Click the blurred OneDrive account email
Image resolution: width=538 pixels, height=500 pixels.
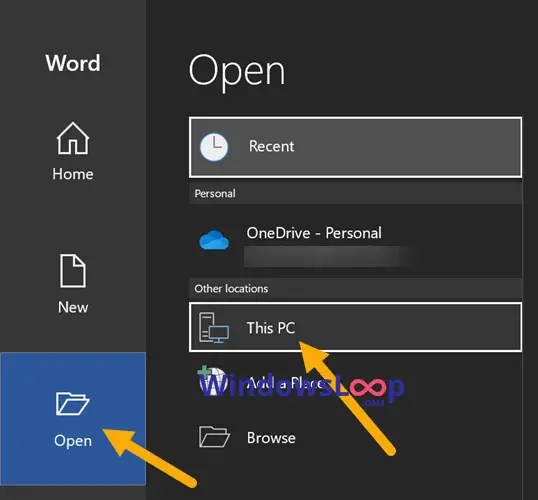click(x=329, y=256)
